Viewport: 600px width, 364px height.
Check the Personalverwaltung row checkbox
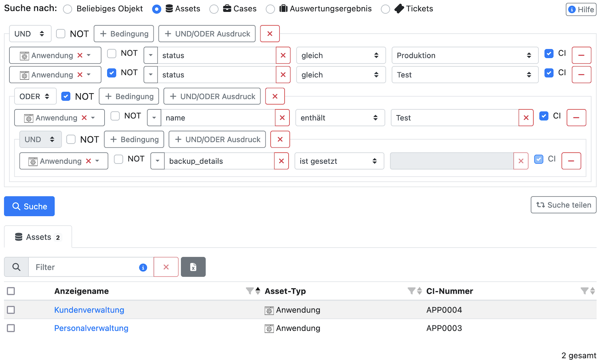[x=11, y=328]
